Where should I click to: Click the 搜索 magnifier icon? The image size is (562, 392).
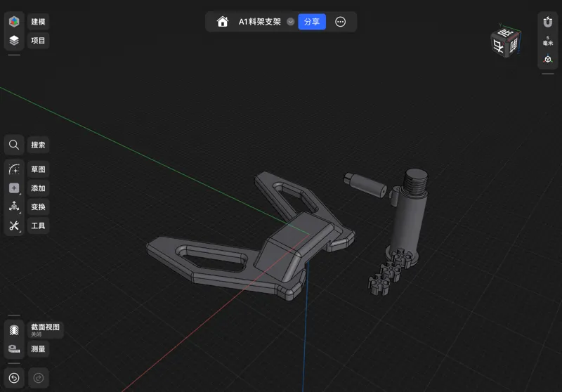pos(14,145)
